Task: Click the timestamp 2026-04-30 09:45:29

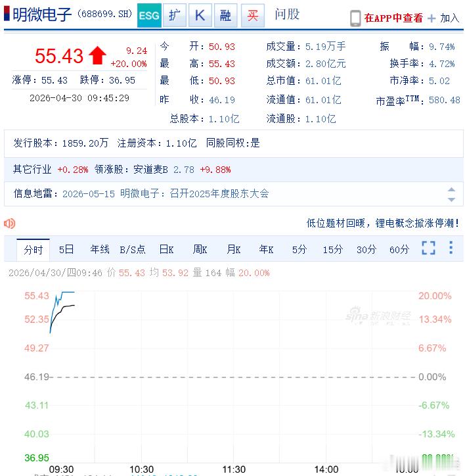Action: tap(79, 98)
